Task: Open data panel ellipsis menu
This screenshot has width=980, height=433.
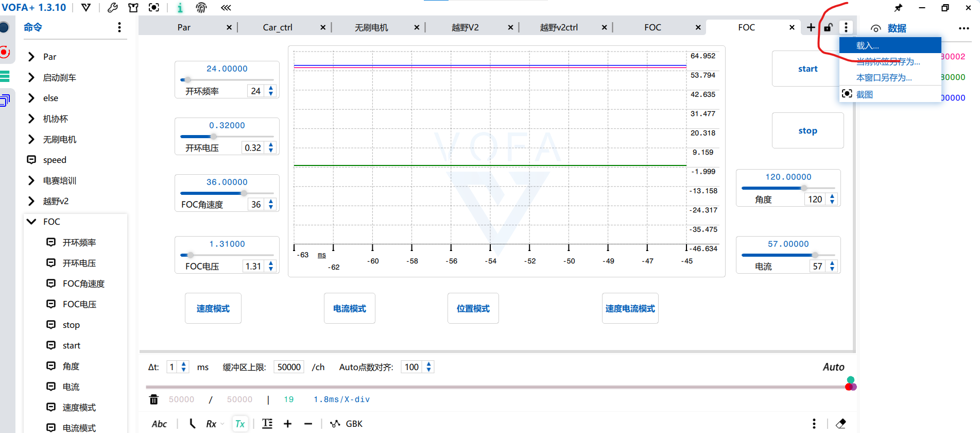Action: 964,28
